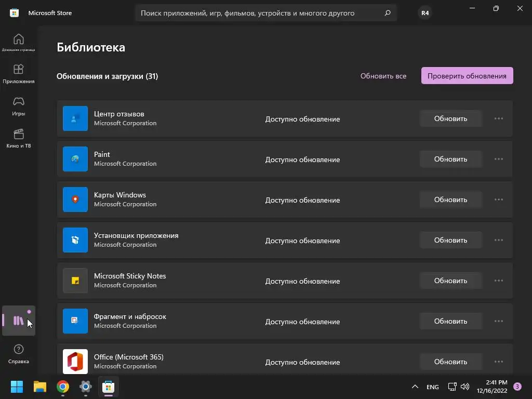532x399 pixels.
Task: Update Office (Microsoft 365) with Обновить button
Action: [450, 362]
